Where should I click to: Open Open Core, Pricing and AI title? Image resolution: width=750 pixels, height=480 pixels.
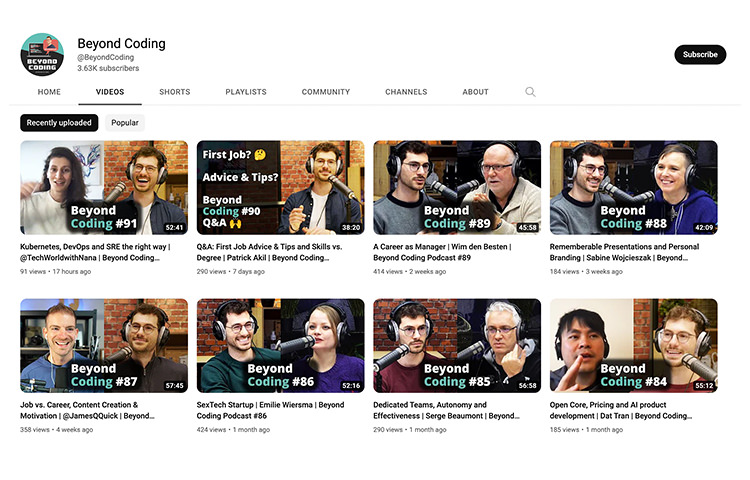pyautogui.click(x=621, y=410)
